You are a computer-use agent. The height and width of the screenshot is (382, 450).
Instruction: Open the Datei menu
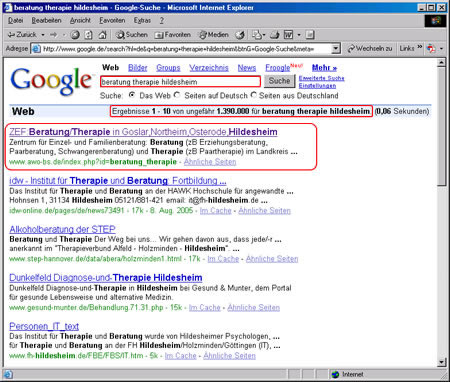click(15, 20)
